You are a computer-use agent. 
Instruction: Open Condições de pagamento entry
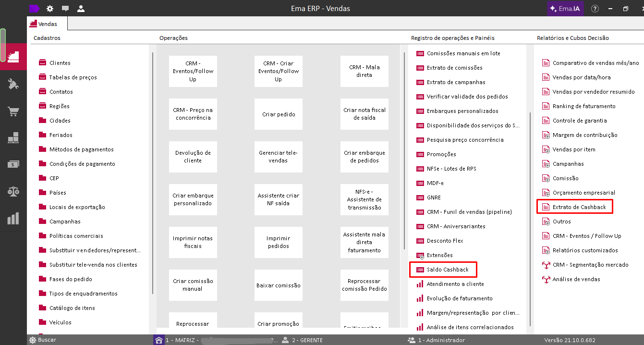82,164
